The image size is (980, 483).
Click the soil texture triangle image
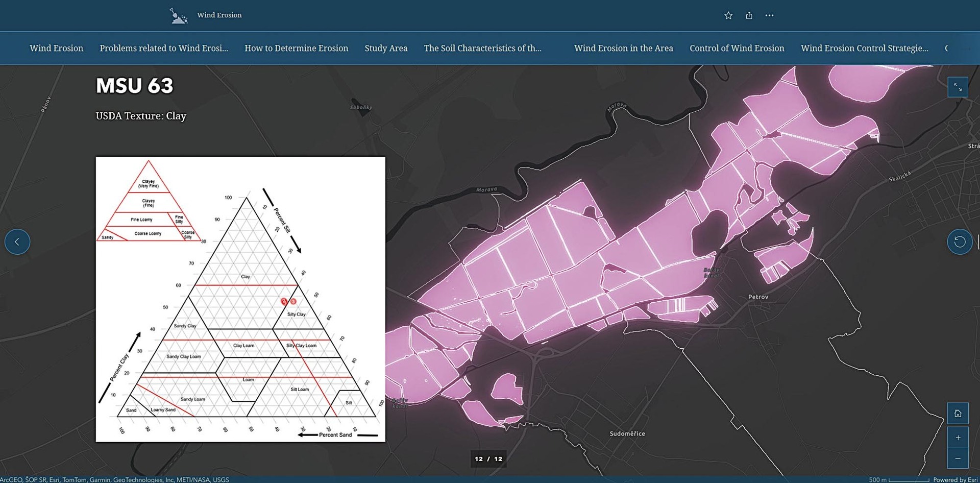(240, 299)
